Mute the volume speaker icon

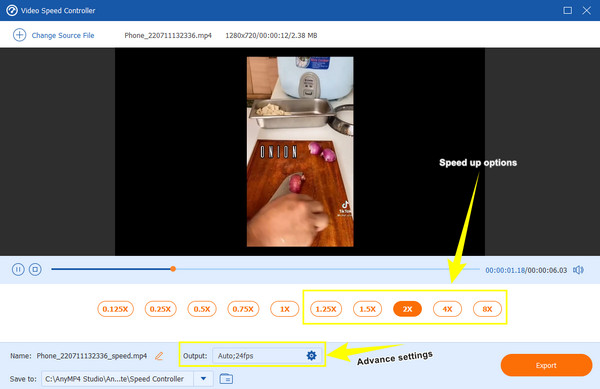(578, 270)
